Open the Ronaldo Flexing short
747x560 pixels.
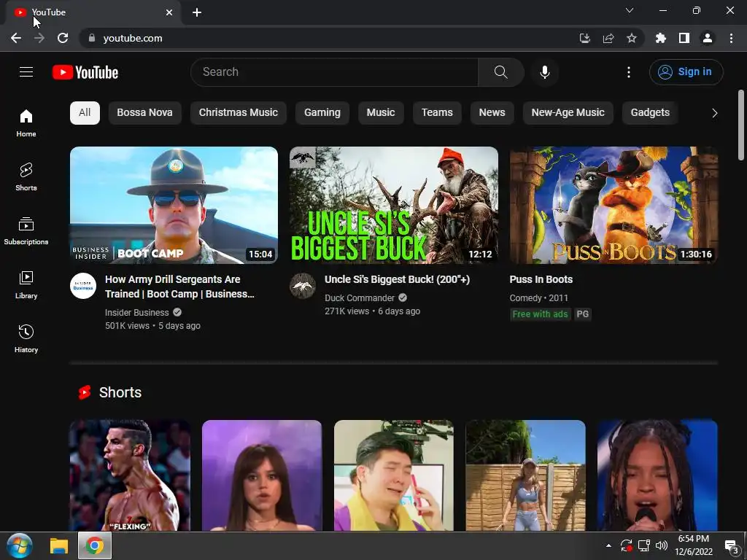[130, 475]
